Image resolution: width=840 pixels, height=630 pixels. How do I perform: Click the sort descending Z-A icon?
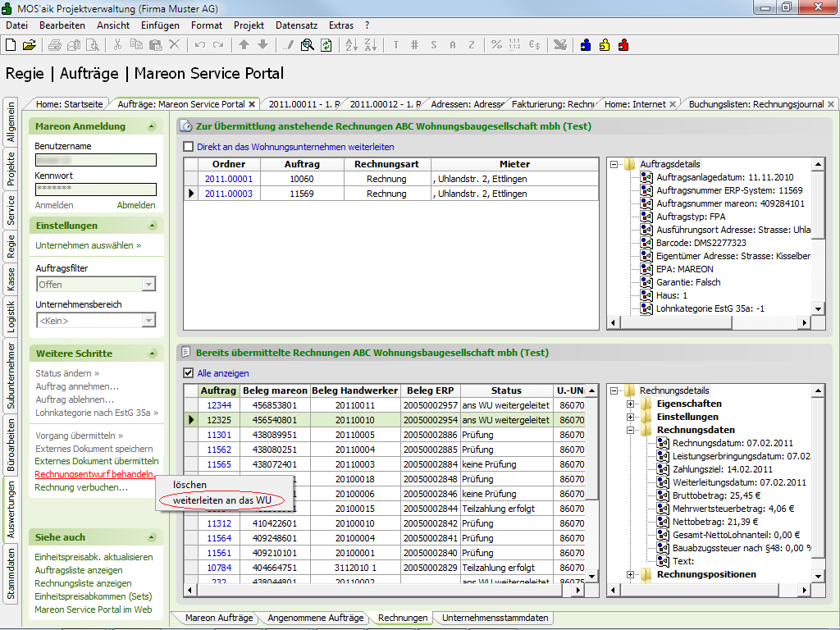tap(370, 46)
